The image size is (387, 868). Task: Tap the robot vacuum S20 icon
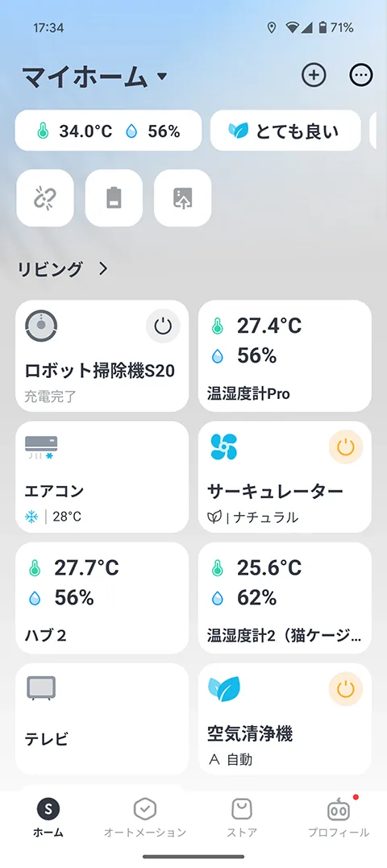(42, 326)
